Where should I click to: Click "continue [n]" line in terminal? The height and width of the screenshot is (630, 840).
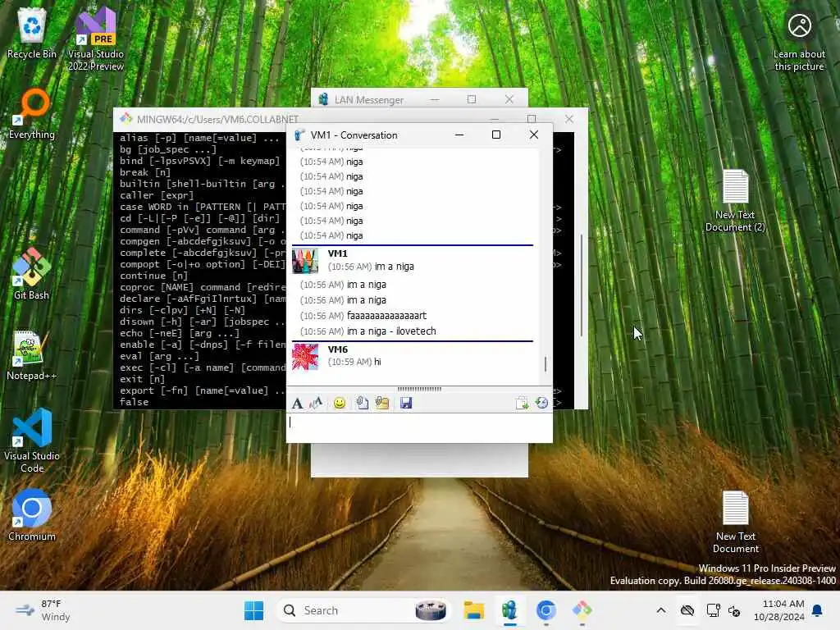[153, 276]
